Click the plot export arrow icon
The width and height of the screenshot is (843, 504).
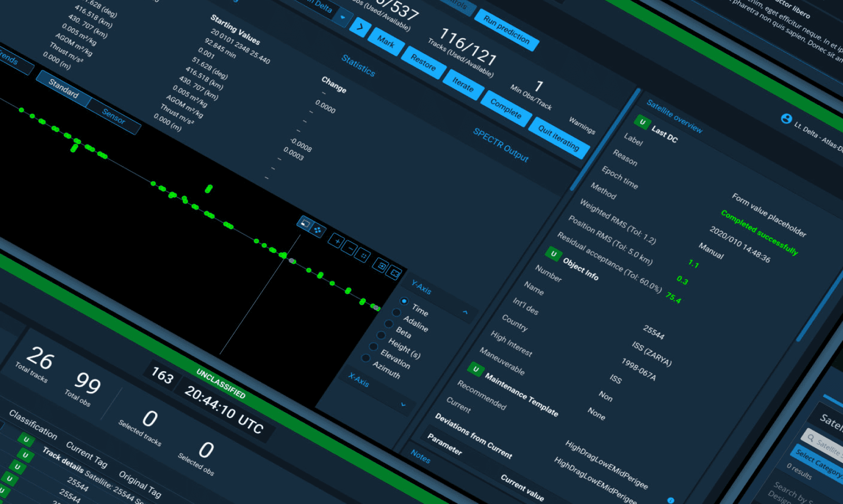click(380, 265)
